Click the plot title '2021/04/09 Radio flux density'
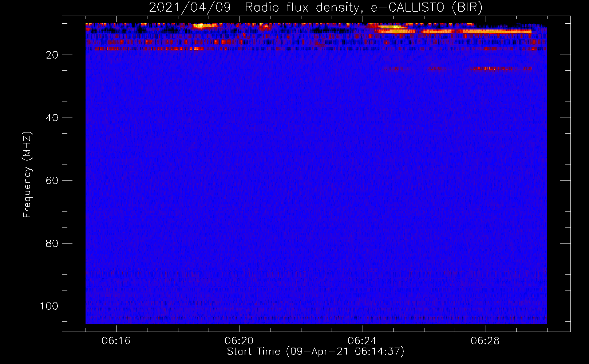589x364 pixels. point(316,8)
